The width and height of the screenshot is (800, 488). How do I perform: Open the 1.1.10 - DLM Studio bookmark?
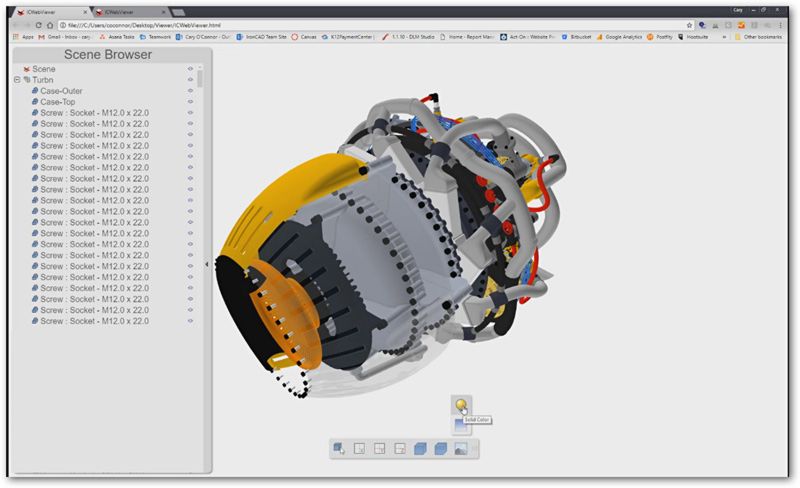[x=408, y=37]
